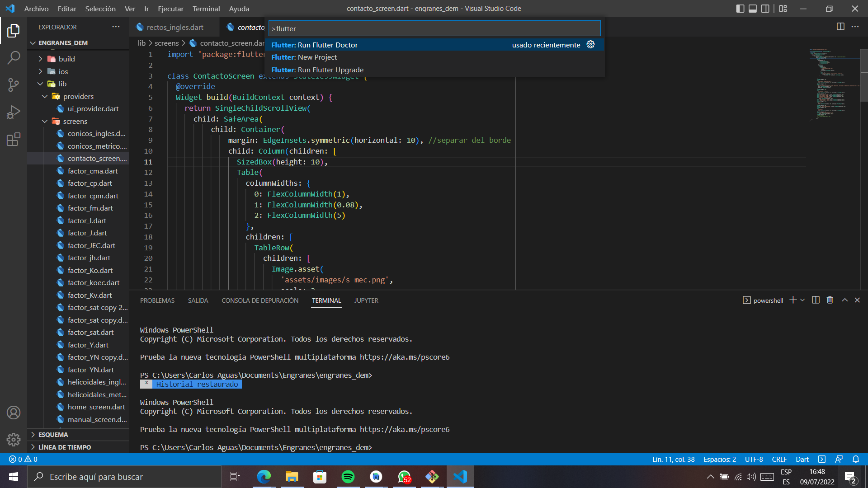Split the terminal panel
868x488 pixels.
pos(816,300)
